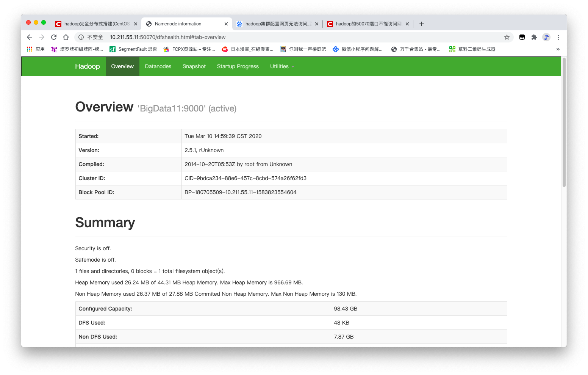Open the Apps grid bookmark

pos(36,49)
